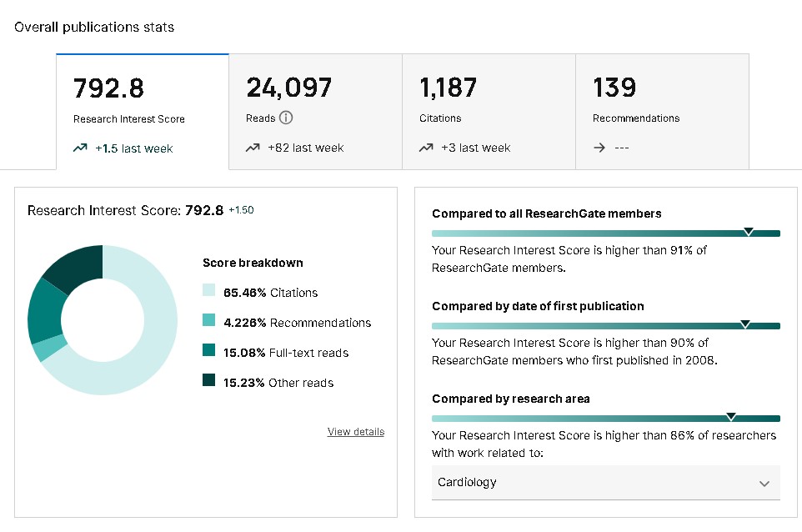Open the View details link

coord(356,432)
